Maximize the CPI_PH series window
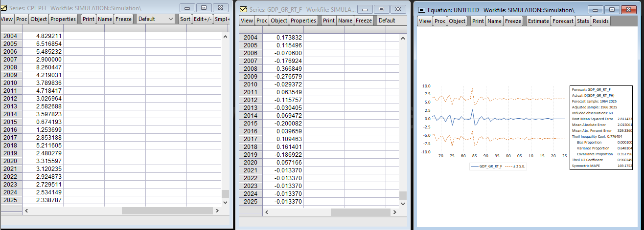Image resolution: width=644 pixels, height=230 pixels. 204,8
